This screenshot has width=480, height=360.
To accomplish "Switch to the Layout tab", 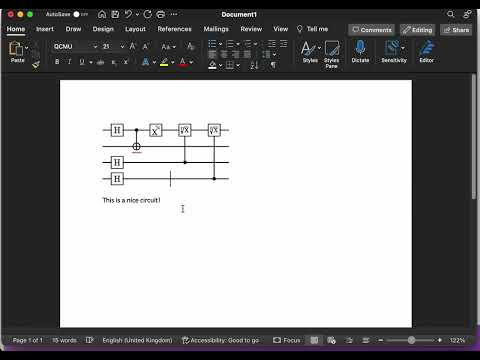I will click(135, 29).
